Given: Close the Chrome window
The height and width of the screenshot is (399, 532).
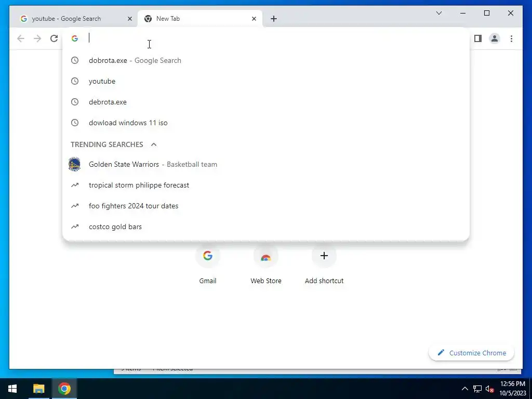Looking at the screenshot, I should (510, 13).
